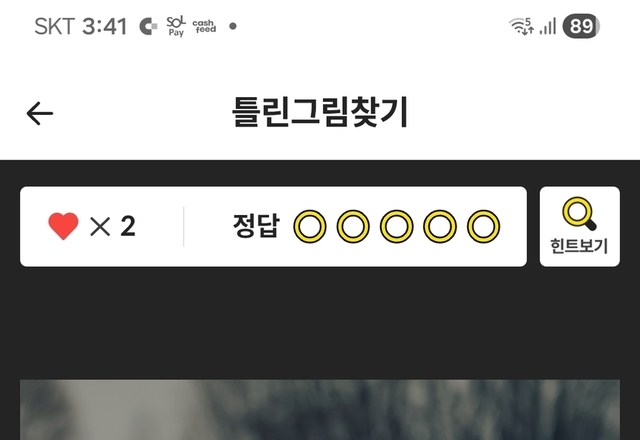Tap the puzzle picture thumbnail
Viewport: 640px width, 440px height.
coord(320,410)
